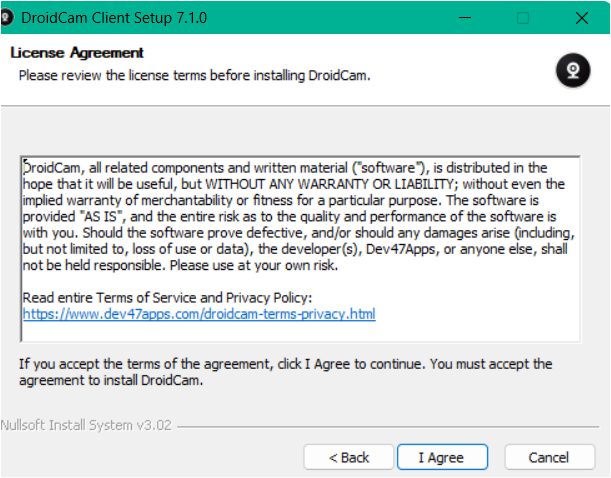
Task: Click the 'Please review the license terms' subtitle
Action: (x=195, y=75)
